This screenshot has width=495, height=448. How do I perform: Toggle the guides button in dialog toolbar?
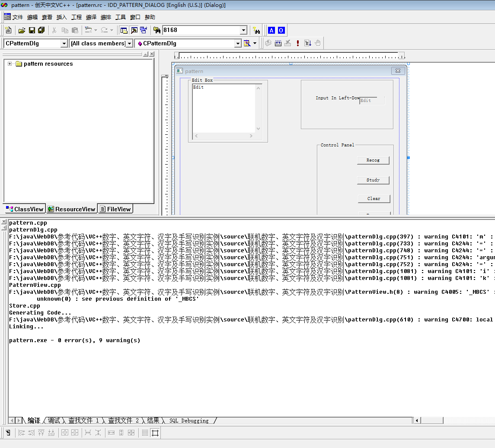pyautogui.click(x=155, y=432)
